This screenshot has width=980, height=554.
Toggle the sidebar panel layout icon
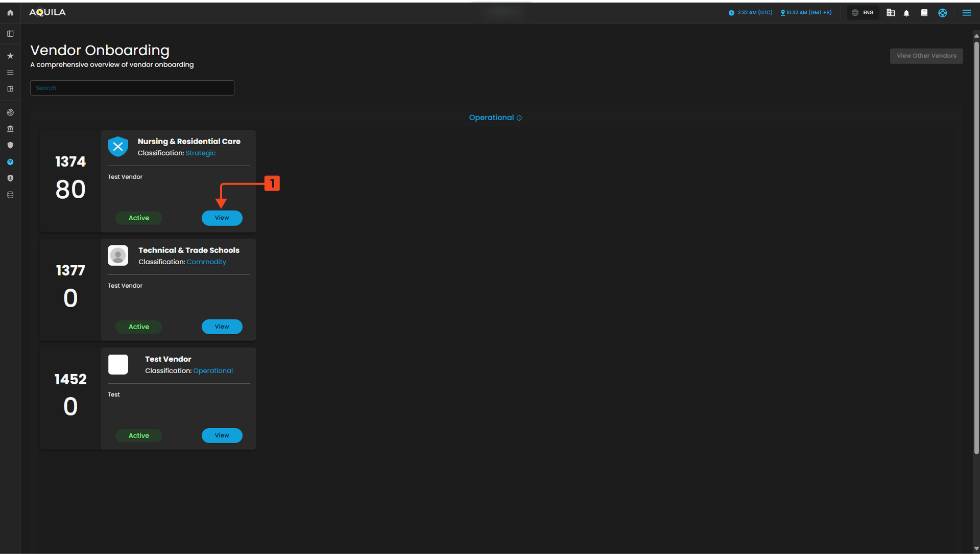[x=10, y=34]
